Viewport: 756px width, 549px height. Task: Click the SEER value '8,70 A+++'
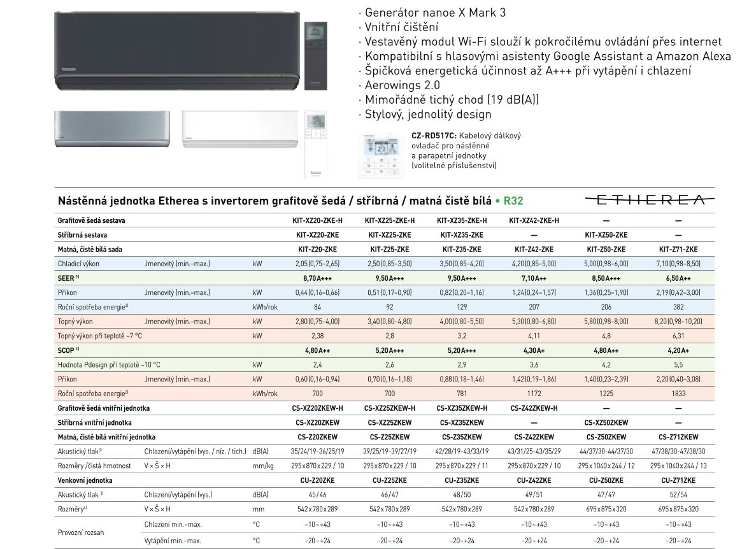tap(317, 278)
